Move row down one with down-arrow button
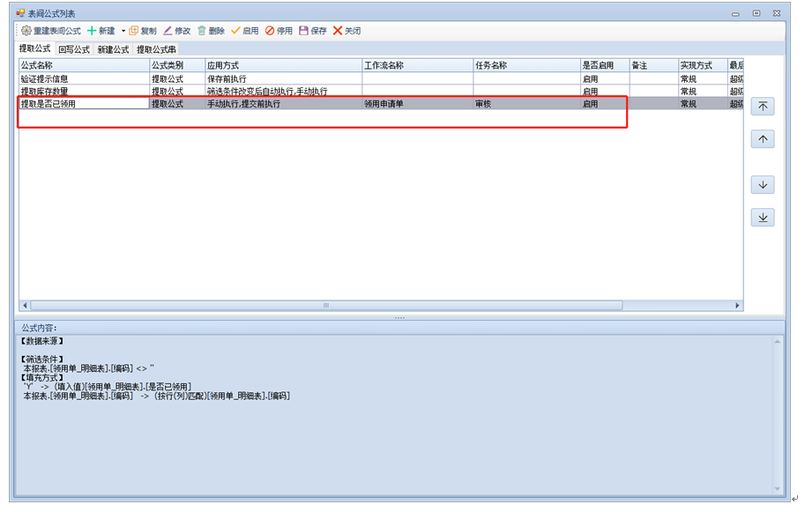 tap(763, 185)
